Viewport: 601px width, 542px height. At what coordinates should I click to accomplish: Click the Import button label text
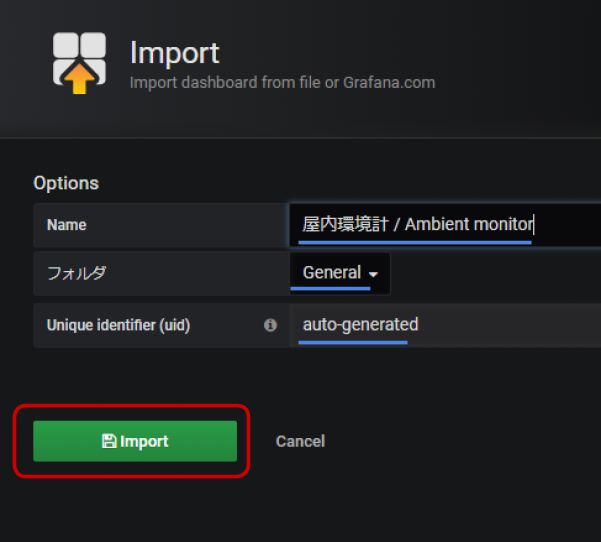(144, 442)
